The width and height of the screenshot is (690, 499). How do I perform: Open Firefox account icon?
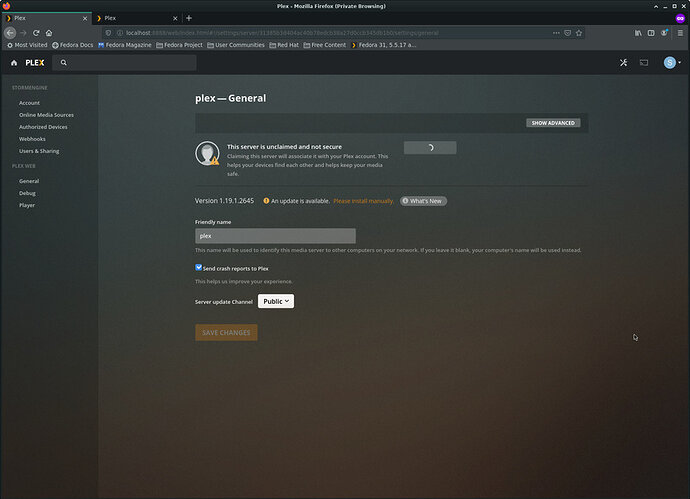[664, 33]
